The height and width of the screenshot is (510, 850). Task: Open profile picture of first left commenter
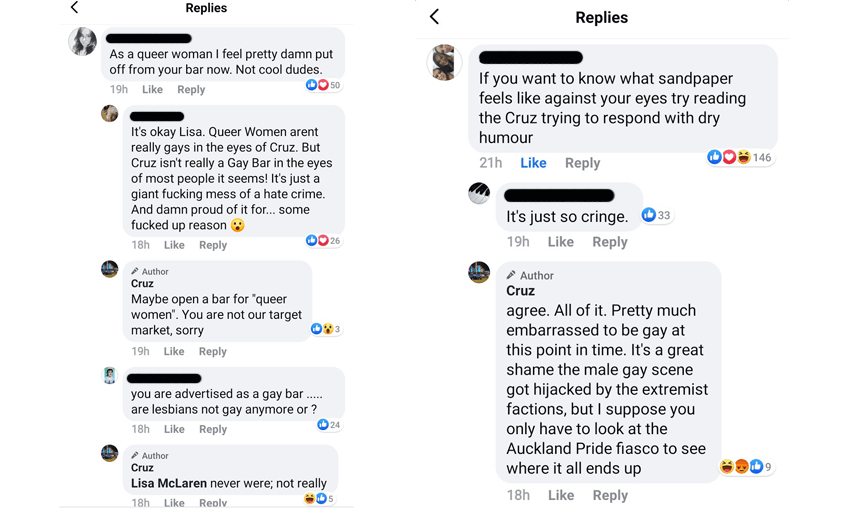(x=82, y=42)
